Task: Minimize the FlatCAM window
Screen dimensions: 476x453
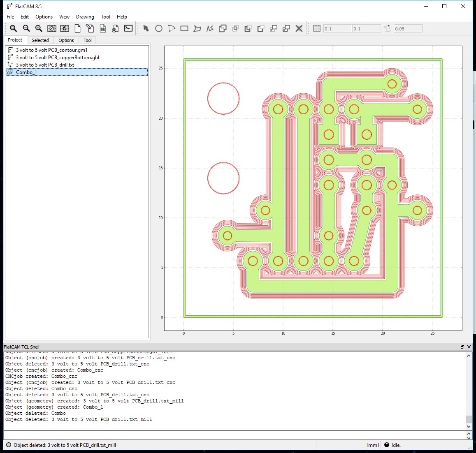Action: (426, 6)
